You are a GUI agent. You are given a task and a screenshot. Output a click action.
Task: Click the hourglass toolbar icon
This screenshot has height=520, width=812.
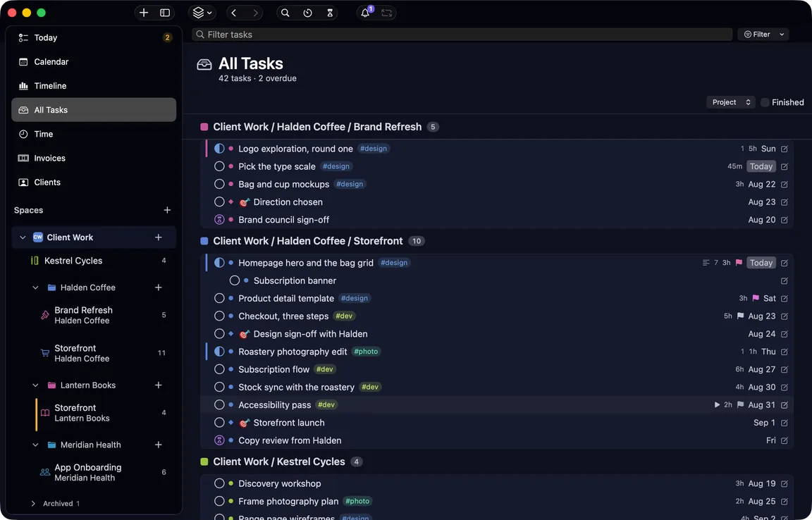330,13
